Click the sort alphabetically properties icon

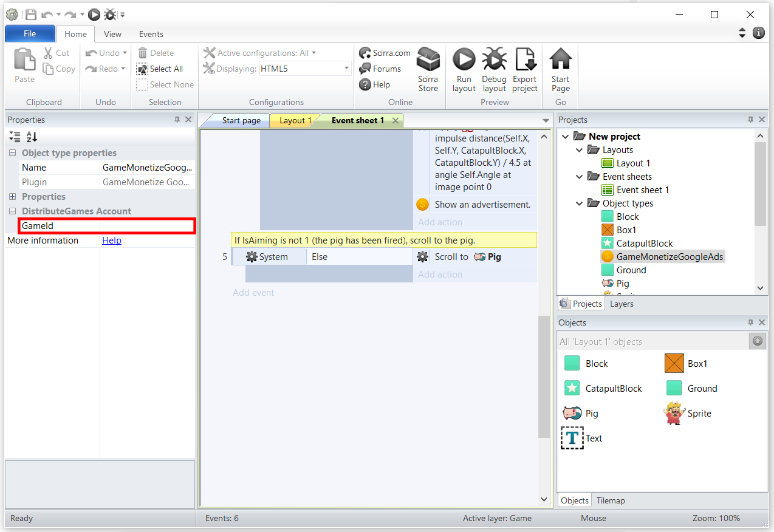click(x=32, y=137)
